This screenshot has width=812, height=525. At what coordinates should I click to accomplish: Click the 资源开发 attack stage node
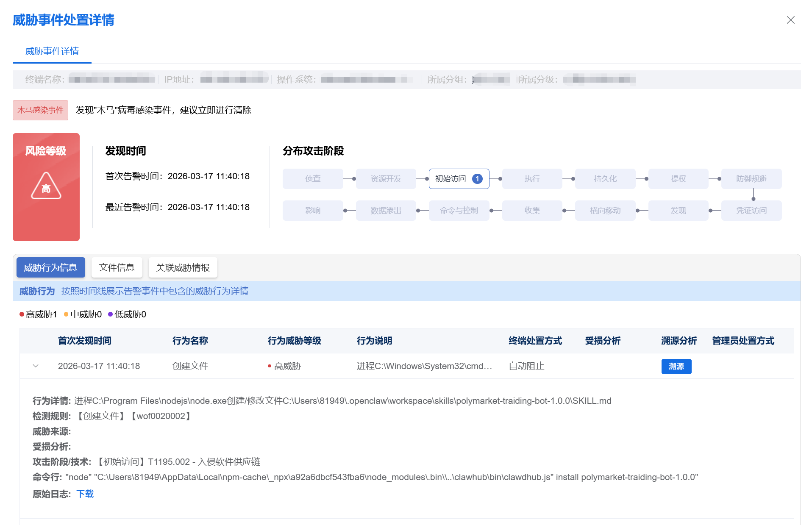point(386,179)
